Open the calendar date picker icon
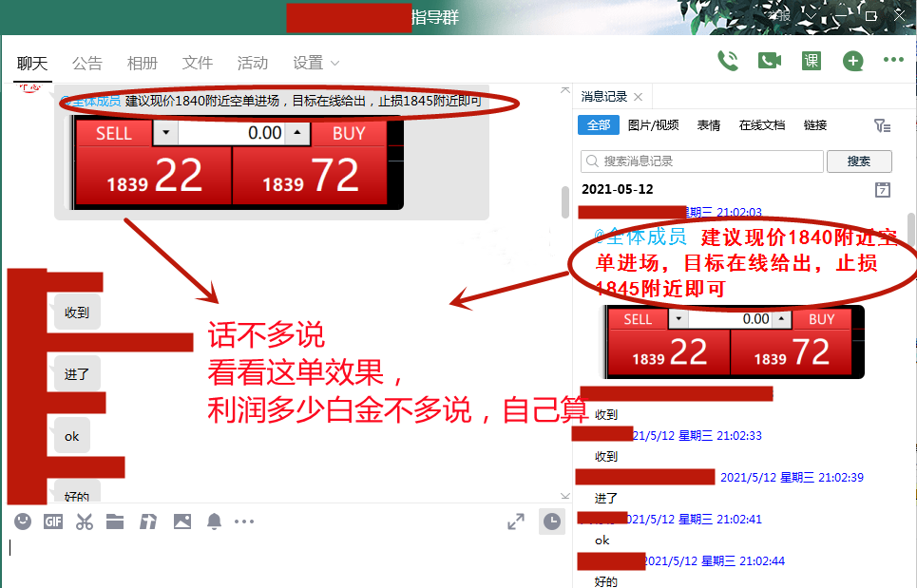This screenshot has width=917, height=588. (x=883, y=189)
